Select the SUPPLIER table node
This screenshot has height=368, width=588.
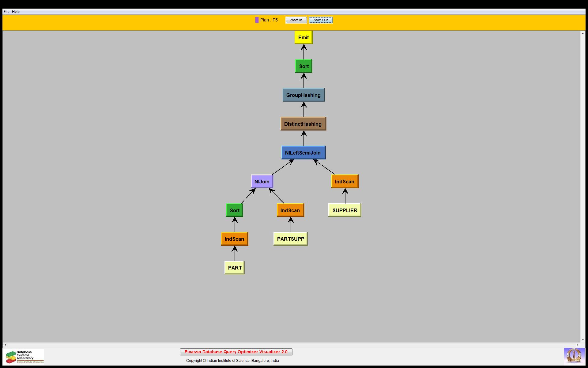pyautogui.click(x=345, y=210)
